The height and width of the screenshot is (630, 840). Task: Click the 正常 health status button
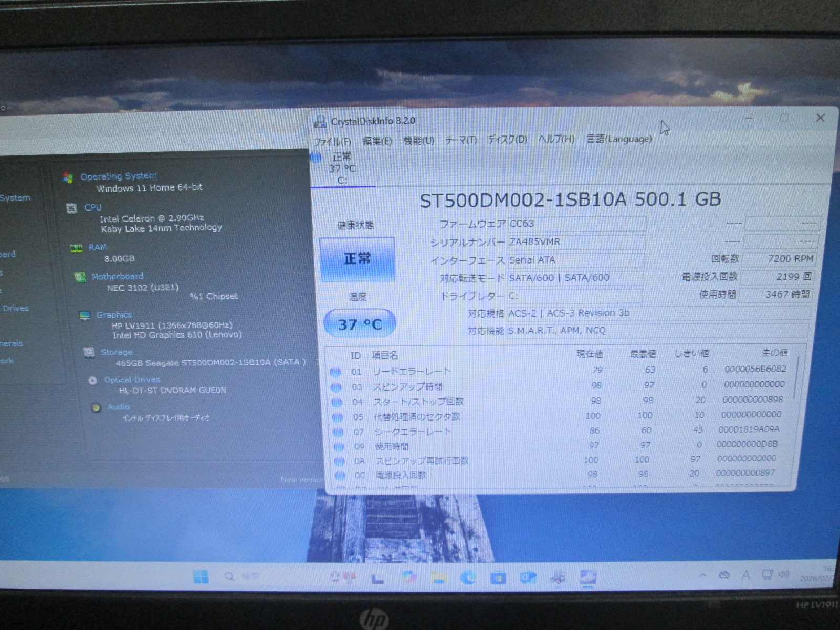click(357, 259)
